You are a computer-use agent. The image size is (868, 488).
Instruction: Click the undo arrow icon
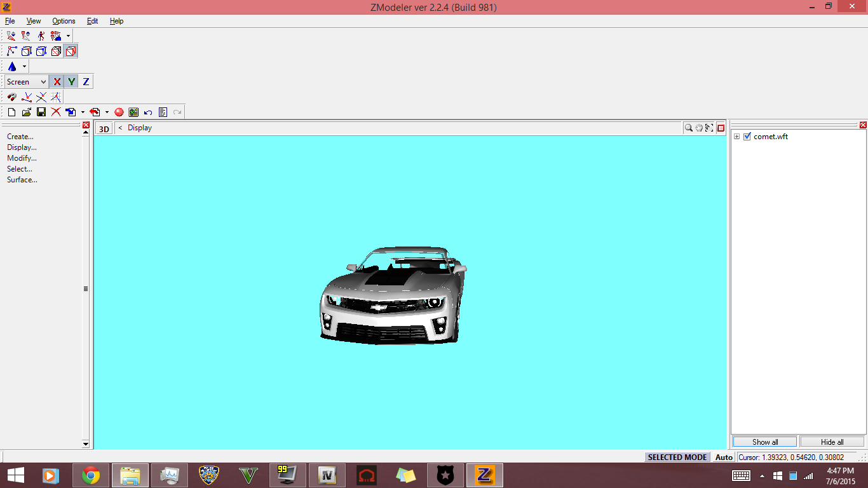[x=148, y=112]
